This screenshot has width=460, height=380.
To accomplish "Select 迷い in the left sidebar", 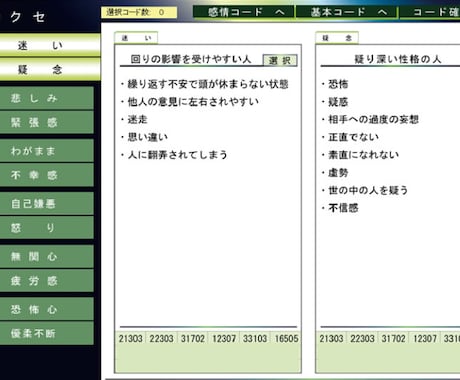I will click(49, 45).
